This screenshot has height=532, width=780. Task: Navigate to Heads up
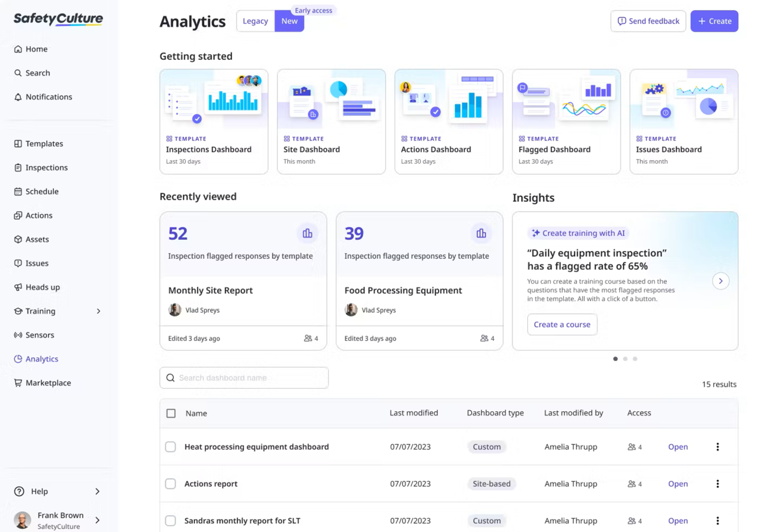tap(43, 287)
